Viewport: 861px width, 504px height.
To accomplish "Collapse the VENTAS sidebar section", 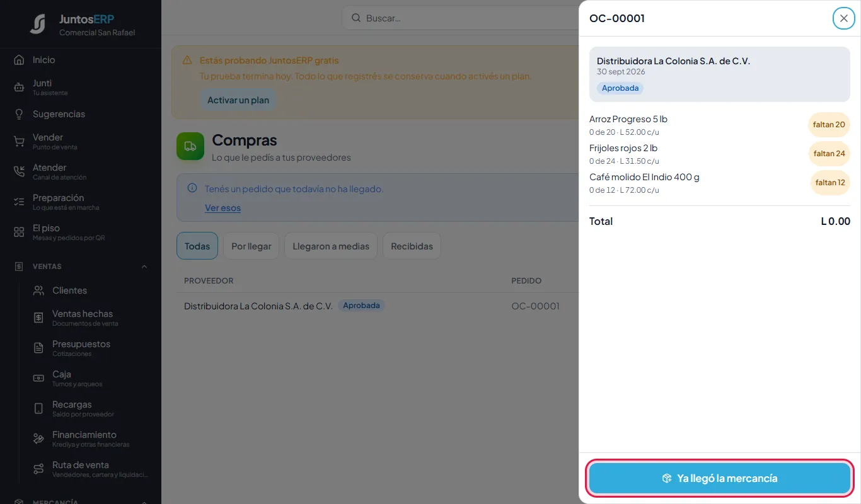I will pyautogui.click(x=144, y=266).
